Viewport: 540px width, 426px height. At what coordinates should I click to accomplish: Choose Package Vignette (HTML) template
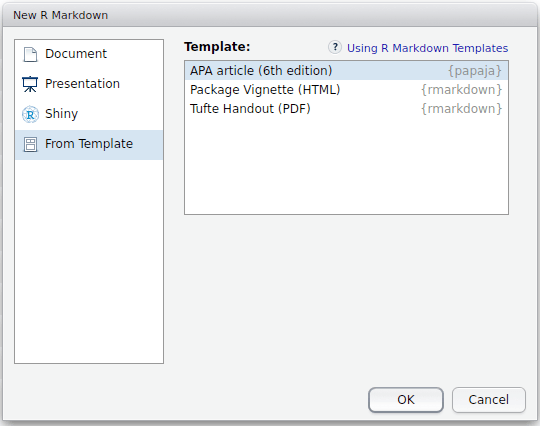pos(346,90)
